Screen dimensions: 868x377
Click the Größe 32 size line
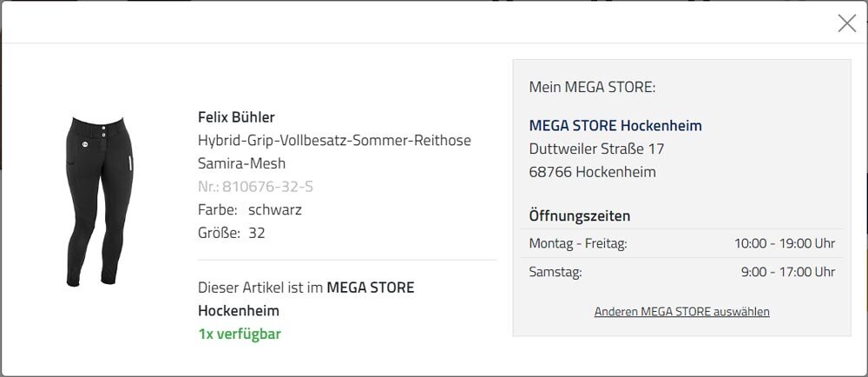[232, 233]
